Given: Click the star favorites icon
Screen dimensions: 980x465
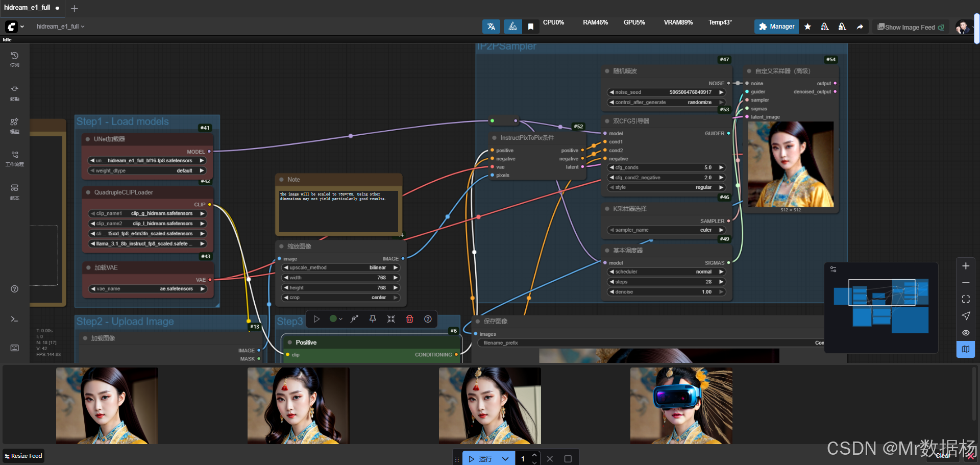Looking at the screenshot, I should click(807, 27).
